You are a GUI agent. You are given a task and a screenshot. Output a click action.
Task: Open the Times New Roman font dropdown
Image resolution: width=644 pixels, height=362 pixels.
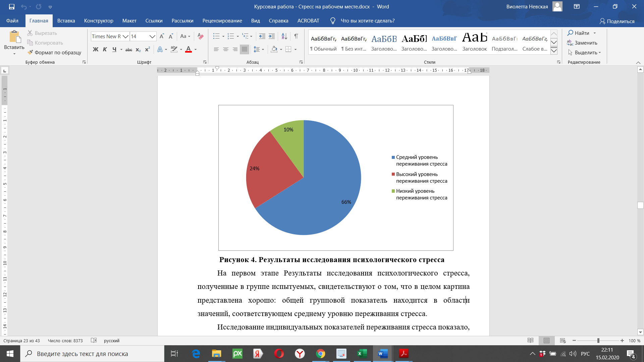tap(126, 36)
